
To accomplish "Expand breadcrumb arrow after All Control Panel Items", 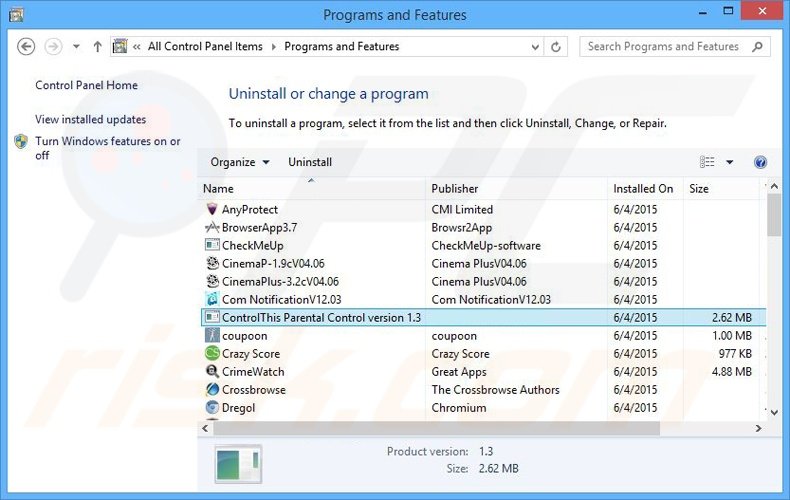I will pos(274,47).
